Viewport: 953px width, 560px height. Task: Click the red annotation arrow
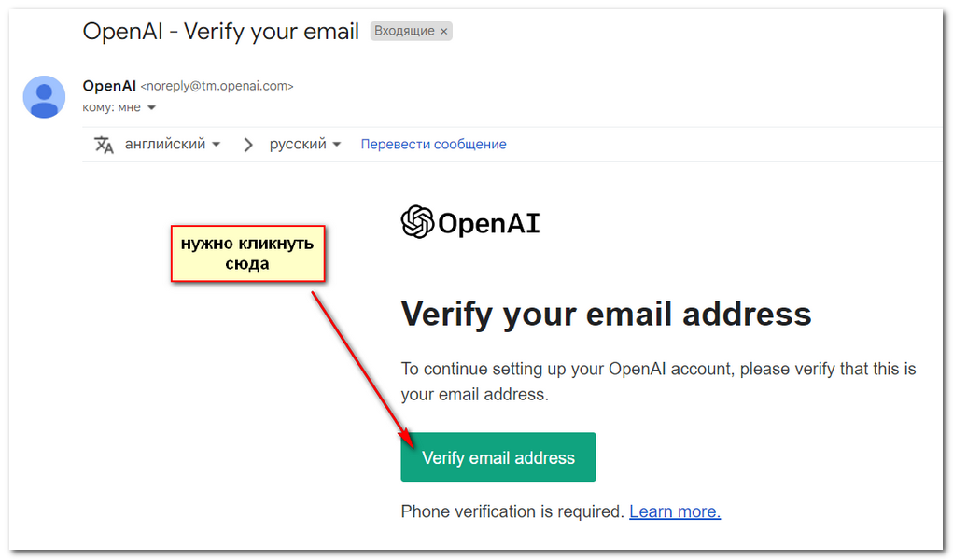(363, 370)
